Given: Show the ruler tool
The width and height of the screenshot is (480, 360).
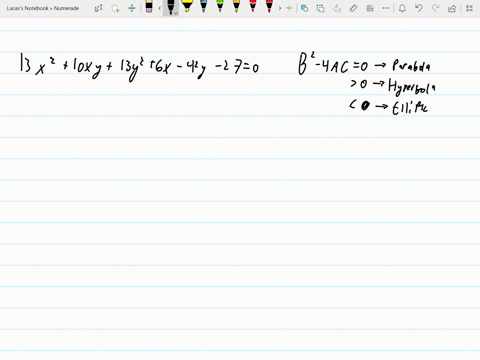Looking at the screenshot, I should 353,8.
